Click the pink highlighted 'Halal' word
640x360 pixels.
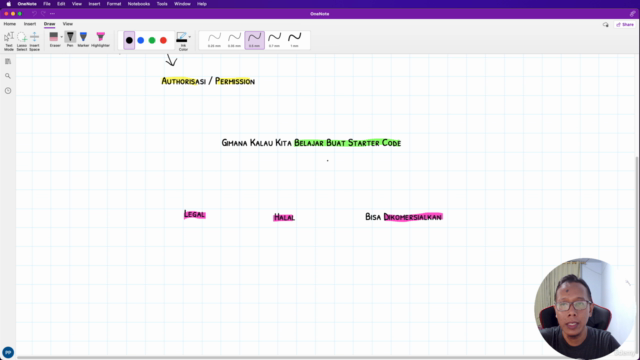point(284,217)
